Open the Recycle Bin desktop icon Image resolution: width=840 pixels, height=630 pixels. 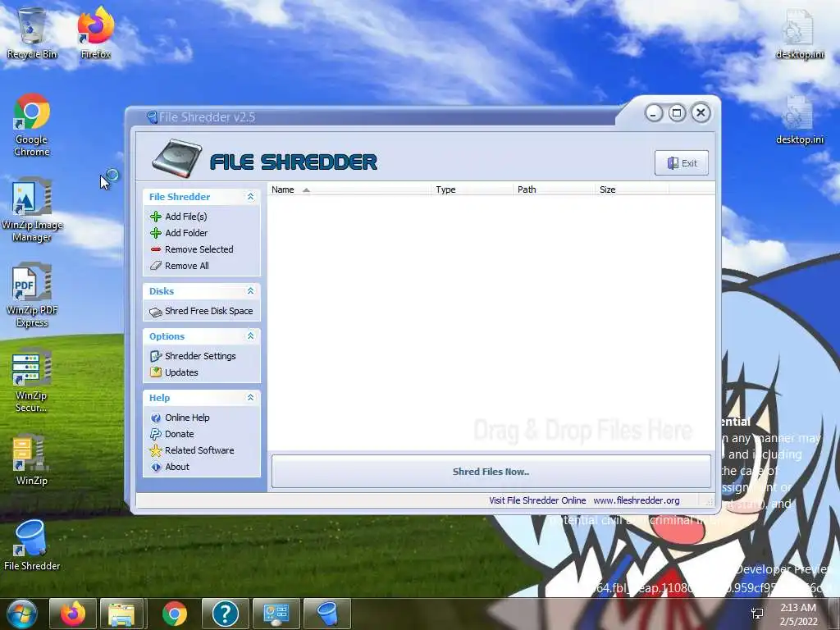(32, 33)
